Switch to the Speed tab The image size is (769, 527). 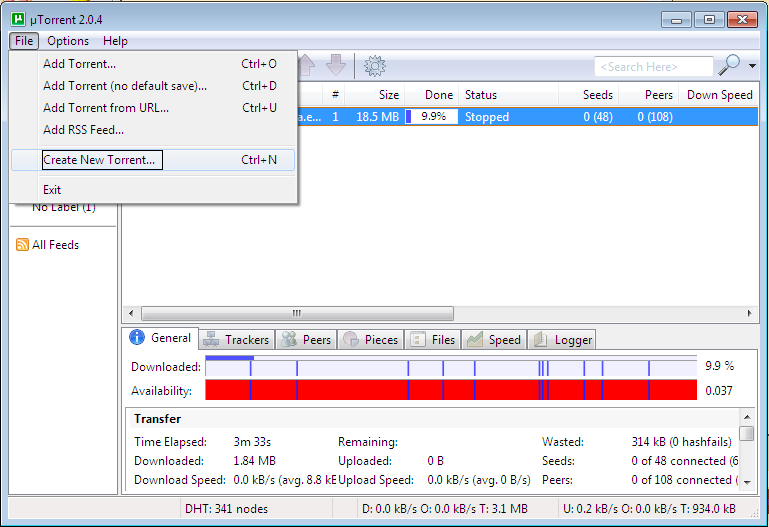point(494,340)
